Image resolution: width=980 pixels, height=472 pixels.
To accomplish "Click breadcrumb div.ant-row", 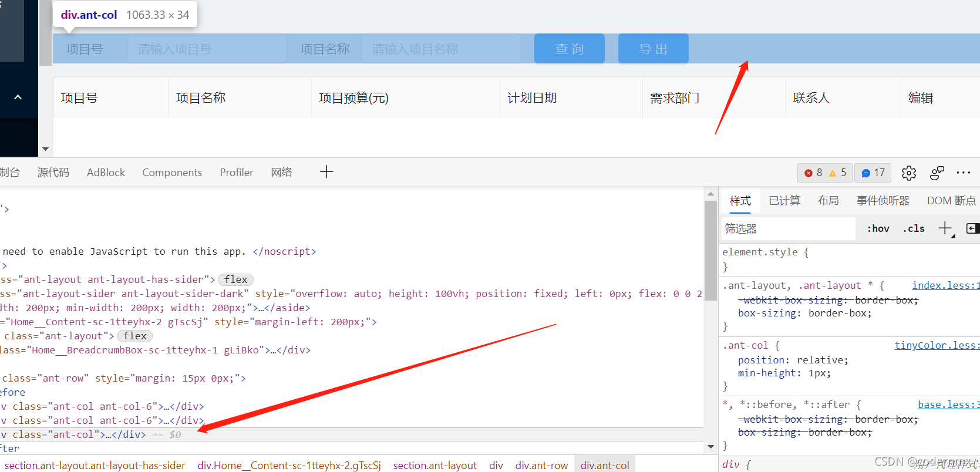I will tap(541, 465).
